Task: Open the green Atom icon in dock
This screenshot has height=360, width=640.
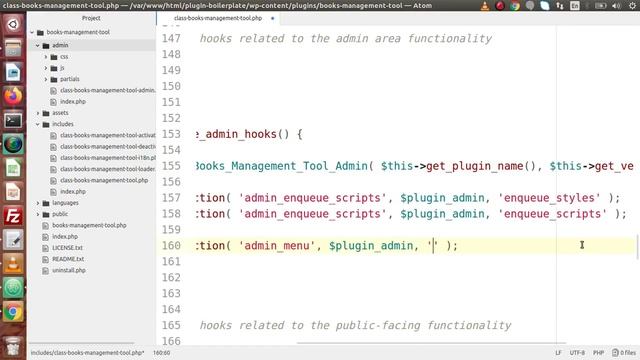Action: pos(13,288)
